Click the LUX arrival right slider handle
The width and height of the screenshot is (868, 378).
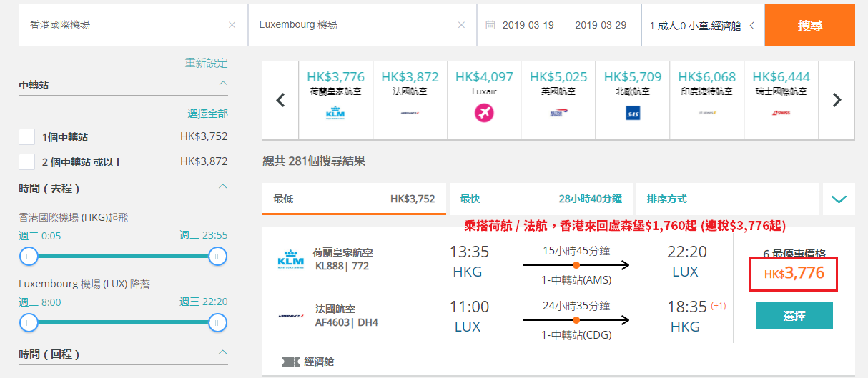click(218, 322)
